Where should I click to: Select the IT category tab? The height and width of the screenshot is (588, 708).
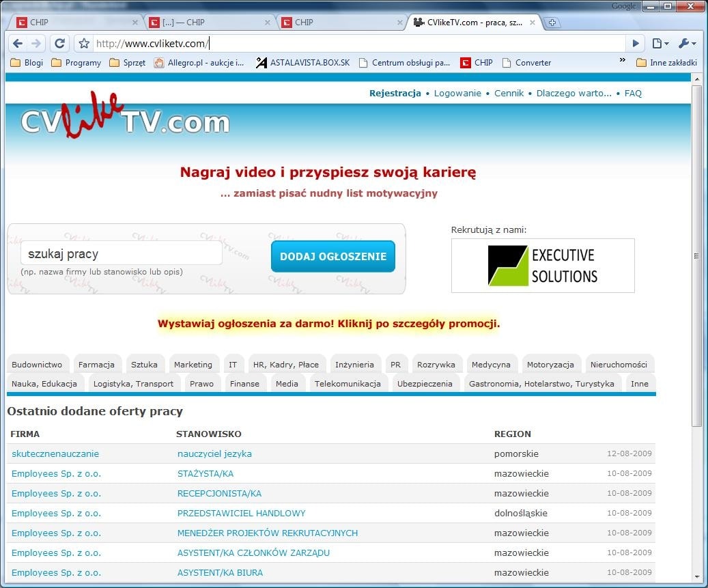coord(233,365)
